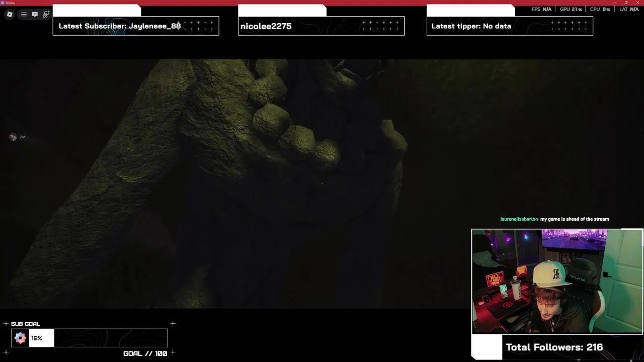The width and height of the screenshot is (644, 362).
Task: Minimize the Roblox window
Action: (615, 3)
